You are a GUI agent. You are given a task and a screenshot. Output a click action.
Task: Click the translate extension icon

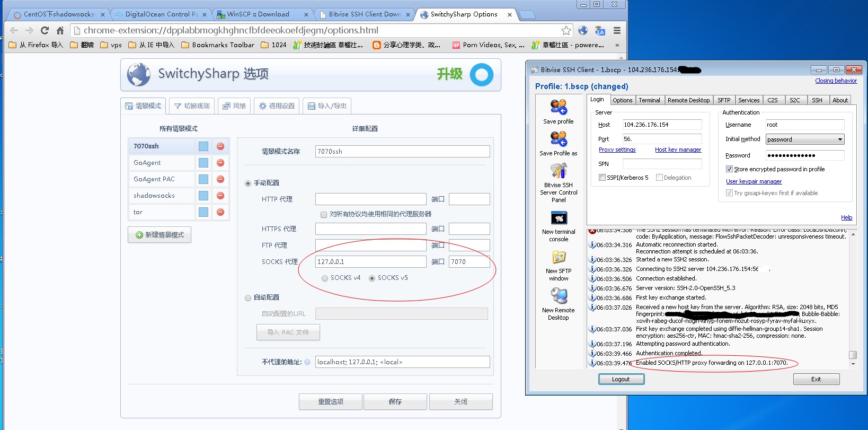[x=600, y=30]
